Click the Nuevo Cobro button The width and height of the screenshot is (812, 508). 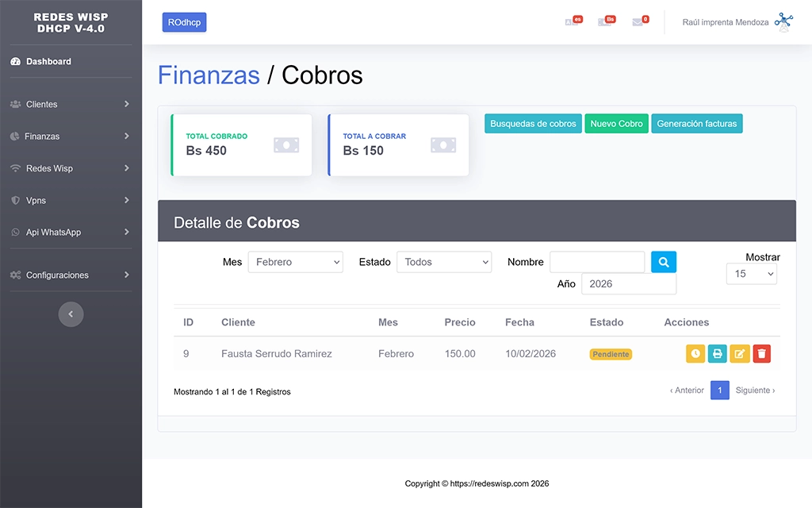coord(616,124)
